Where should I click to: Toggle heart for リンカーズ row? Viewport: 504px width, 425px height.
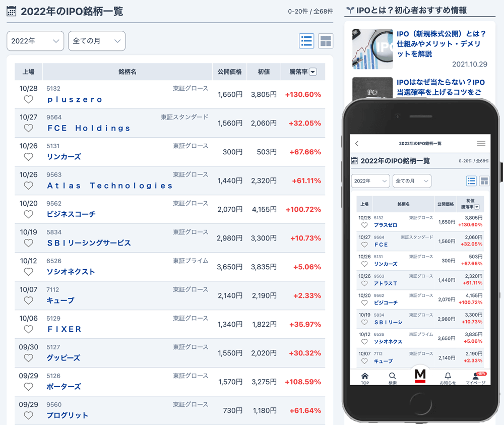[29, 157]
